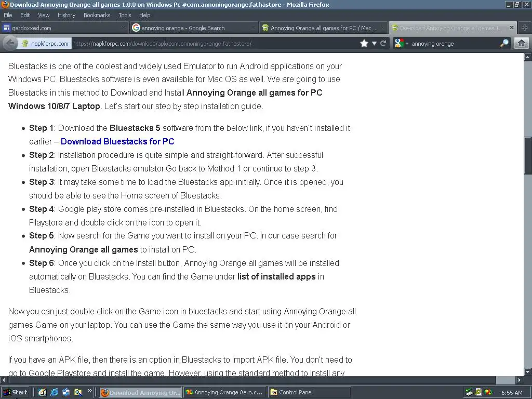This screenshot has width=532, height=399.
Task: Launch Internet Explorer from quick launch
Action: pyautogui.click(x=54, y=392)
